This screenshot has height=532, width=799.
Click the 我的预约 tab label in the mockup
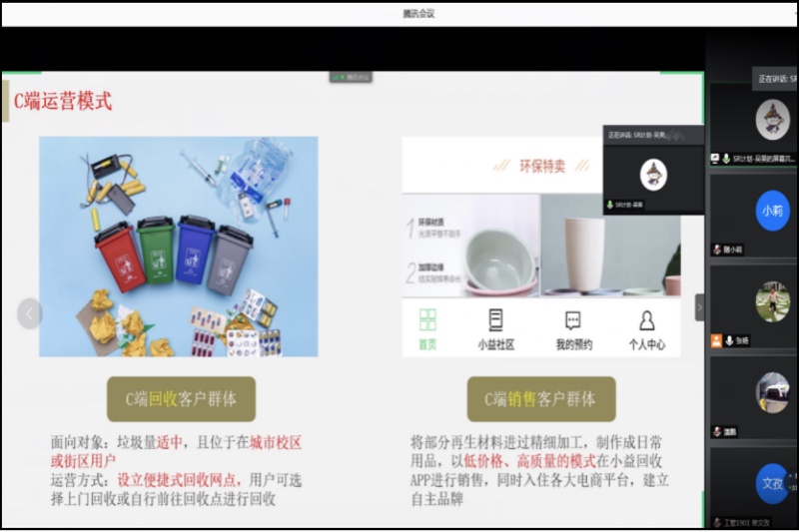point(573,345)
